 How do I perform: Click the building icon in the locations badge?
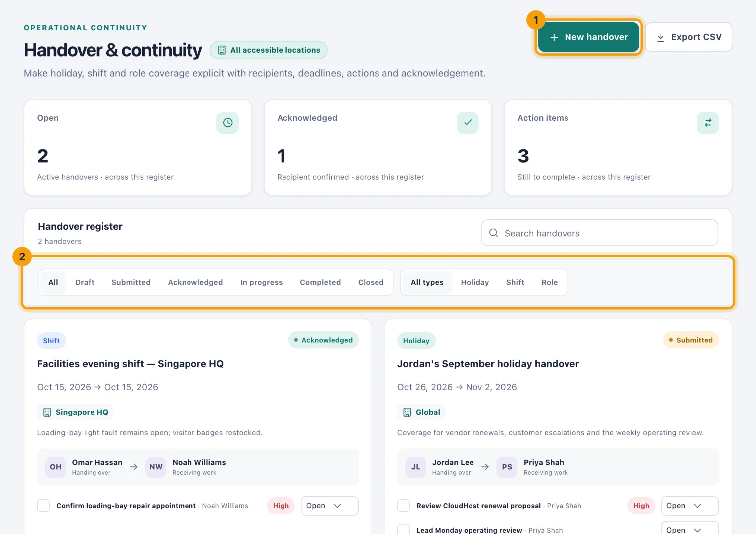[222, 50]
